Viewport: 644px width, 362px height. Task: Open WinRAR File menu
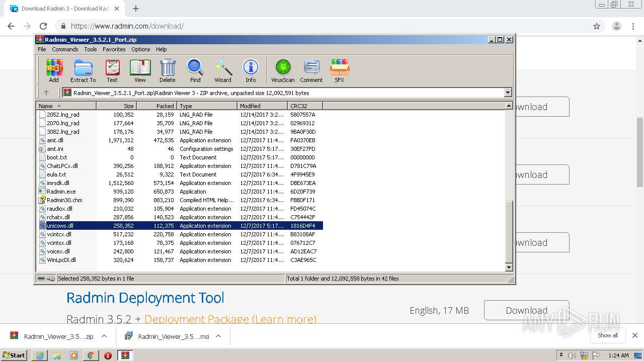coord(42,49)
